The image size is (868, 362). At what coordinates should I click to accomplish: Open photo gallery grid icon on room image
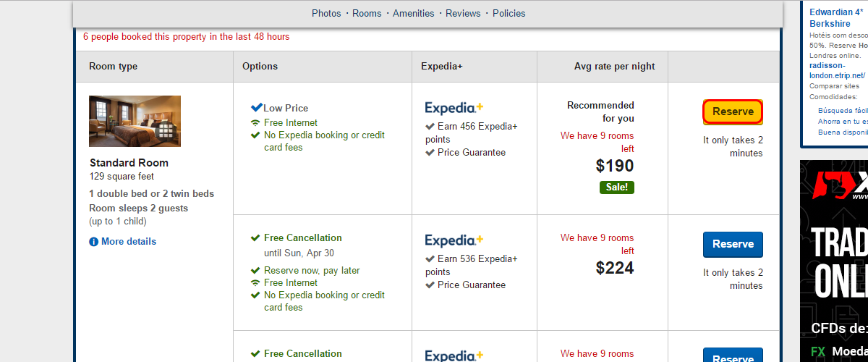tap(166, 131)
